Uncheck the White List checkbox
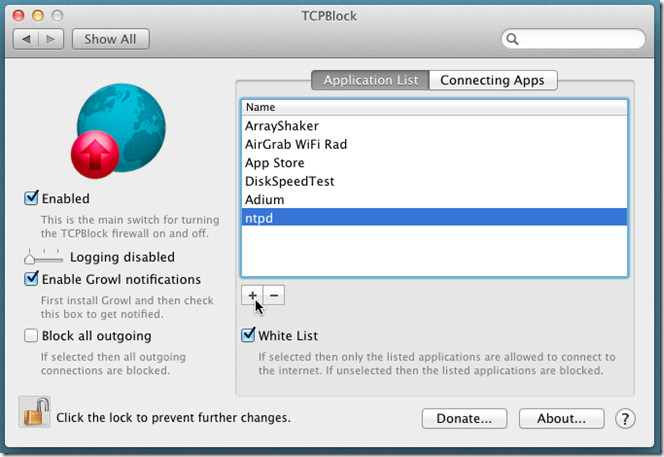The width and height of the screenshot is (664, 457). pos(248,335)
